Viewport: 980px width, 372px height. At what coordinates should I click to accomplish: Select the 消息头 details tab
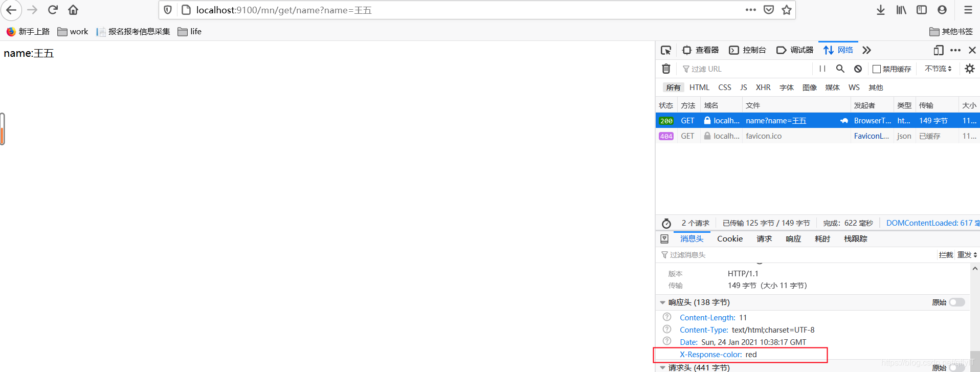[692, 239]
